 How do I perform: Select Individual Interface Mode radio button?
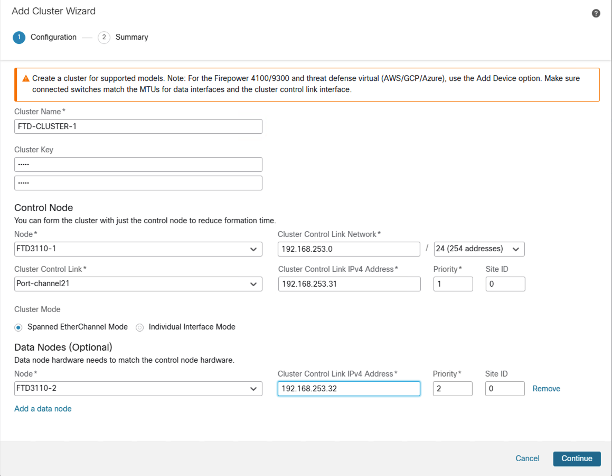pos(140,326)
